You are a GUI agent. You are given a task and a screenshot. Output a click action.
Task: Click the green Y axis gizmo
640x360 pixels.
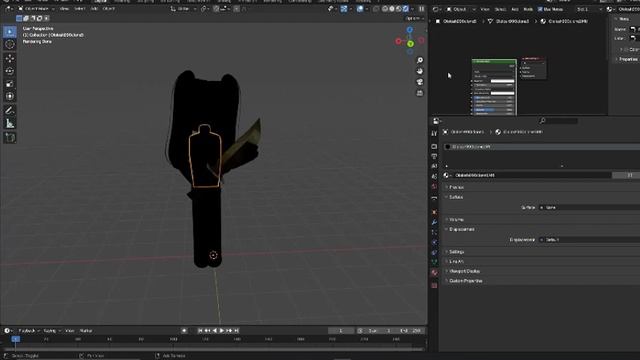[410, 44]
